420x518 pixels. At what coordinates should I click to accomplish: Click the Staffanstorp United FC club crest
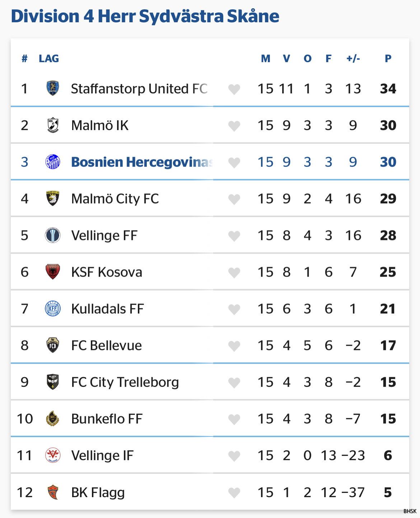[53, 88]
